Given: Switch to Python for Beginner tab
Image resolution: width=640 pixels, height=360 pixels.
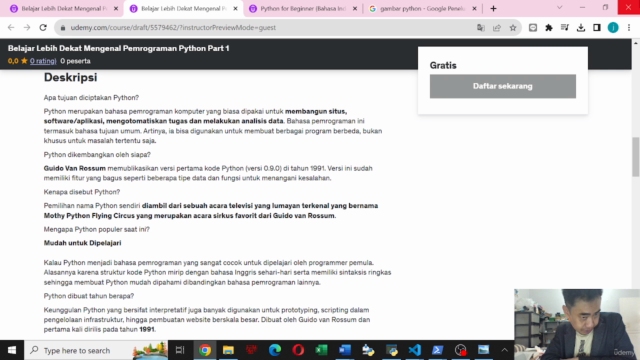Looking at the screenshot, I should 303,9.
